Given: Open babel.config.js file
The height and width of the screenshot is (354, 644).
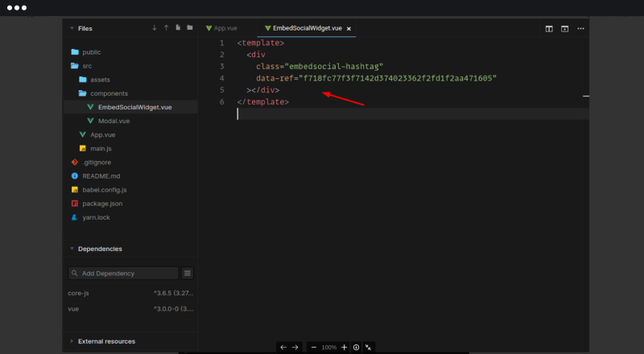Looking at the screenshot, I should coord(105,190).
